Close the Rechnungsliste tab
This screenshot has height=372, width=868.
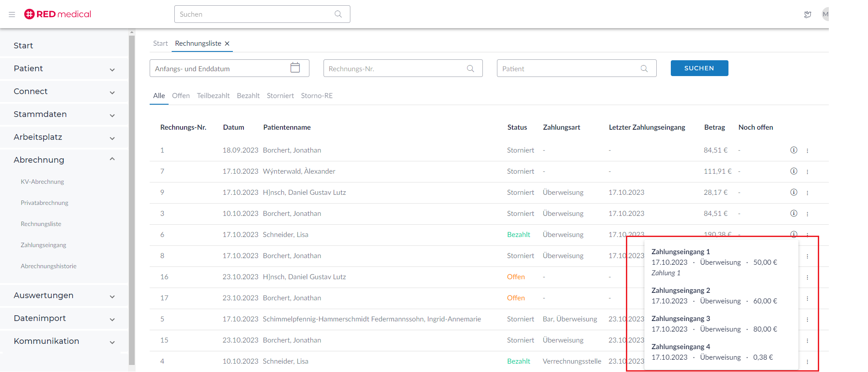[x=227, y=44]
